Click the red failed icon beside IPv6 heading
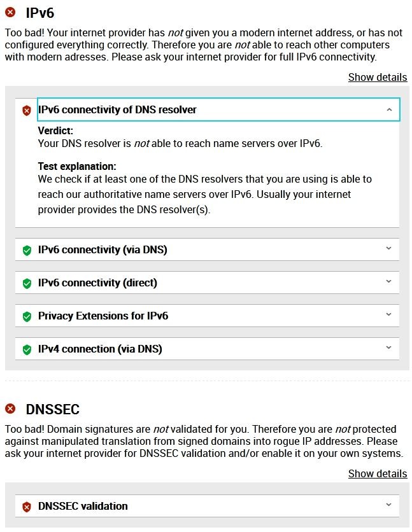 click(x=11, y=12)
